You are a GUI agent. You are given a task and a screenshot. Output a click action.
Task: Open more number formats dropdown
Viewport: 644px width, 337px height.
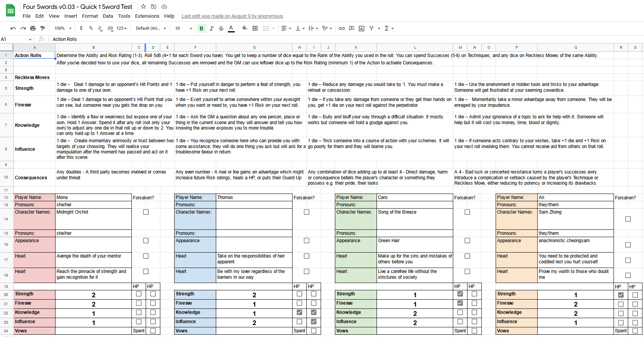tap(121, 28)
